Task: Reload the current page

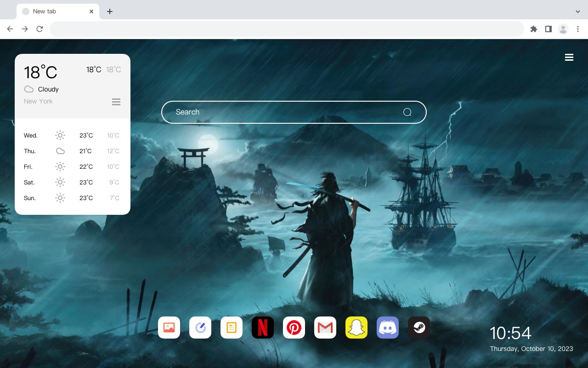Action: coord(40,29)
